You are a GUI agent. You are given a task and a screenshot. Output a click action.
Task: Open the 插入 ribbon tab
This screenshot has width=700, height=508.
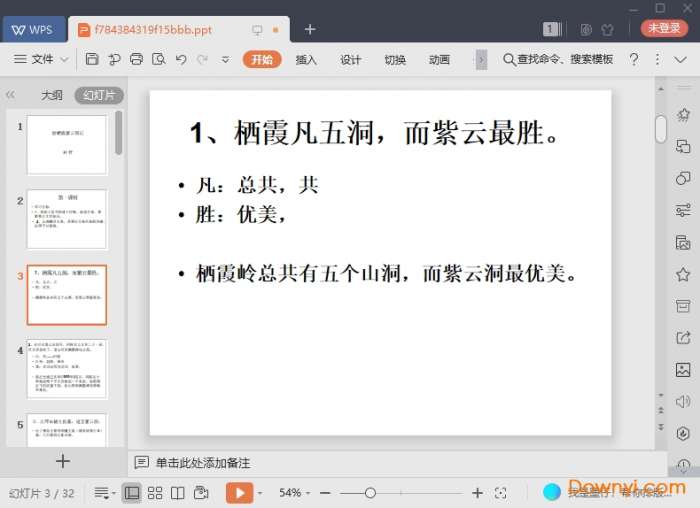pyautogui.click(x=306, y=60)
